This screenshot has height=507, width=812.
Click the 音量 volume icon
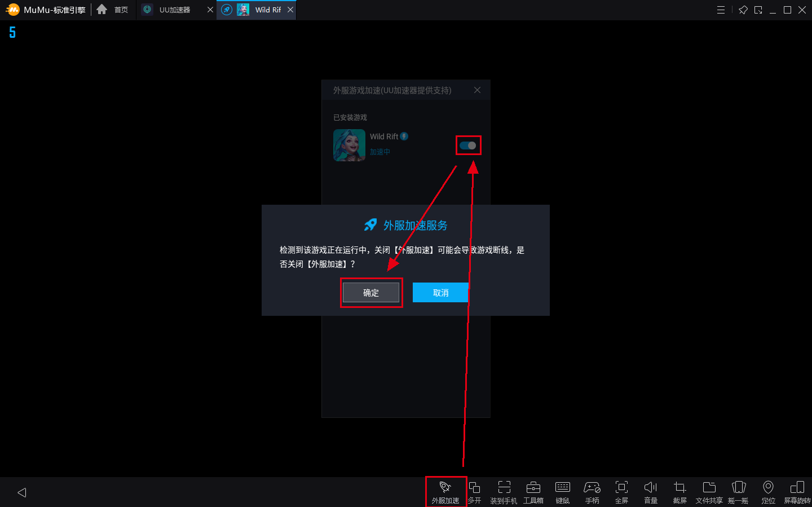[650, 491]
